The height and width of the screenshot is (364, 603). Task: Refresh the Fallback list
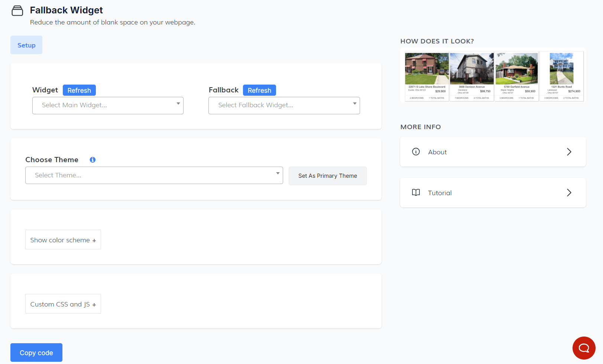click(x=259, y=90)
